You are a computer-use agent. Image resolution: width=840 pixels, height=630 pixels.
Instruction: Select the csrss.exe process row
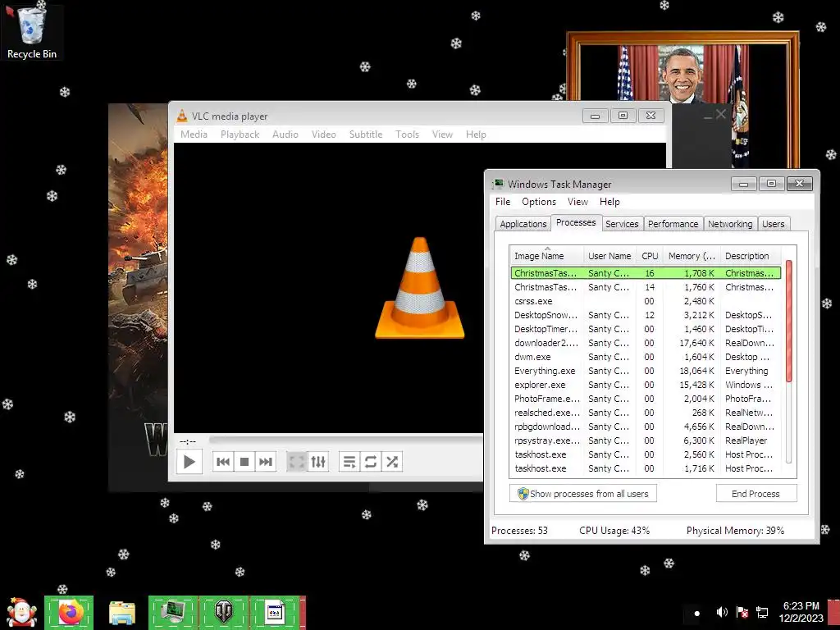pos(646,301)
